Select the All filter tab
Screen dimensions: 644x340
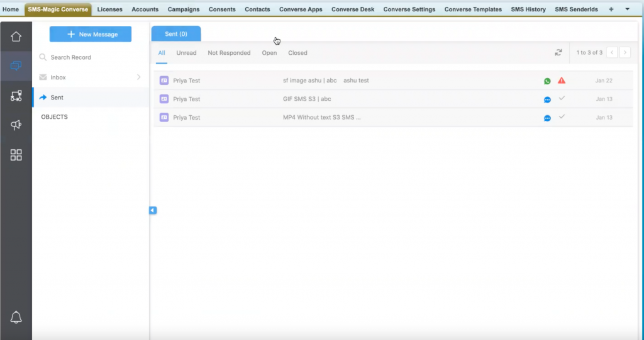click(x=162, y=53)
